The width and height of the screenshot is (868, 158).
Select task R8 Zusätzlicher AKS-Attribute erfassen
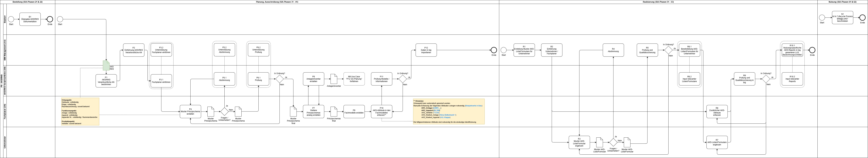tap(717, 111)
